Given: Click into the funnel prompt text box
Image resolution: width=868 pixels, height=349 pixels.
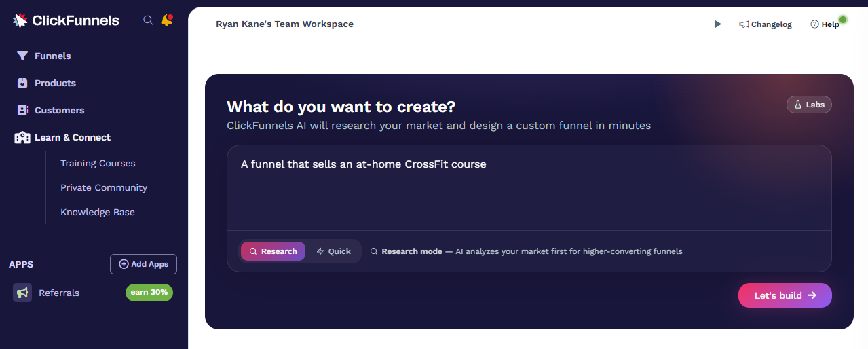Looking at the screenshot, I should point(529,188).
